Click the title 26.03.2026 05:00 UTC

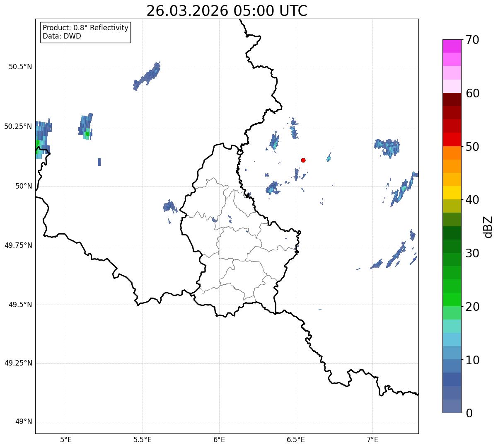pyautogui.click(x=227, y=10)
